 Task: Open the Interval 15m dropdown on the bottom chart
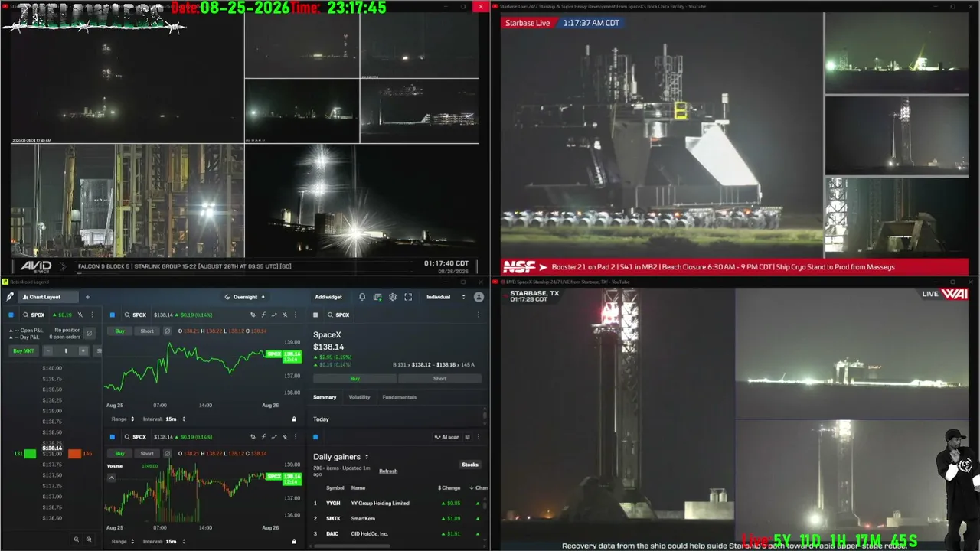click(165, 542)
